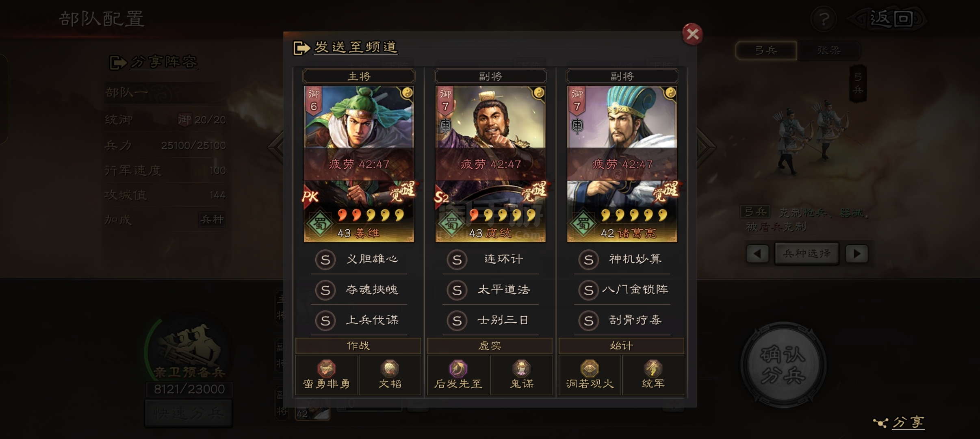Click the 蛮勇非勇 skill icon
The image size is (980, 439).
[326, 369]
